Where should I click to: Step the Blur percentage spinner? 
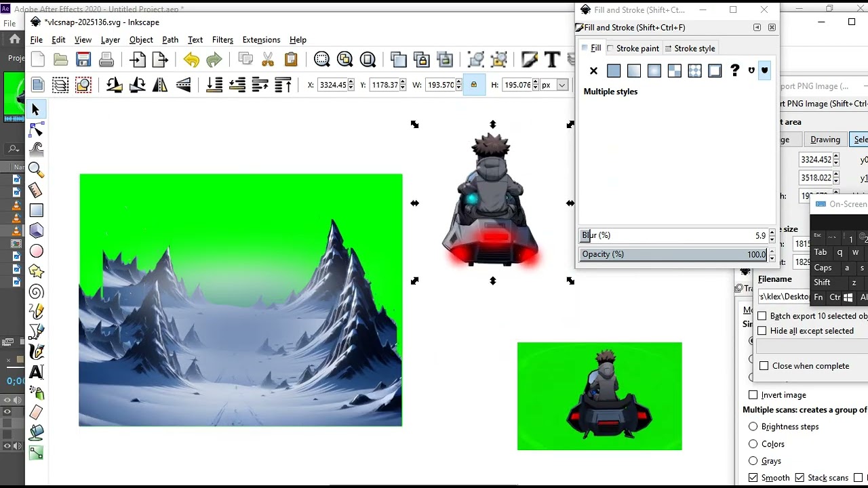tap(772, 235)
